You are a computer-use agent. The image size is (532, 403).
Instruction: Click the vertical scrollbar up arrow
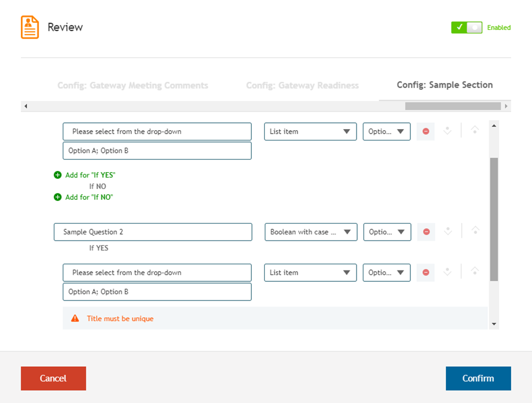494,126
